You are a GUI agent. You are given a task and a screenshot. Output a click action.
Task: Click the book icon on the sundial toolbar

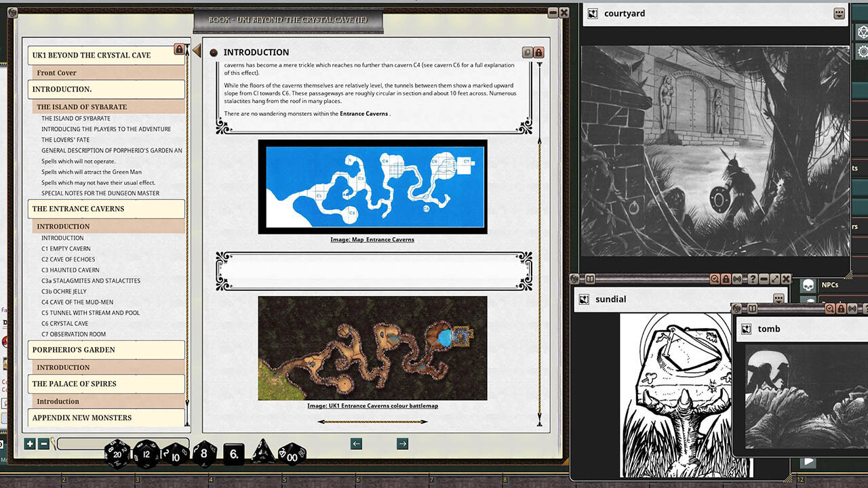(x=590, y=279)
